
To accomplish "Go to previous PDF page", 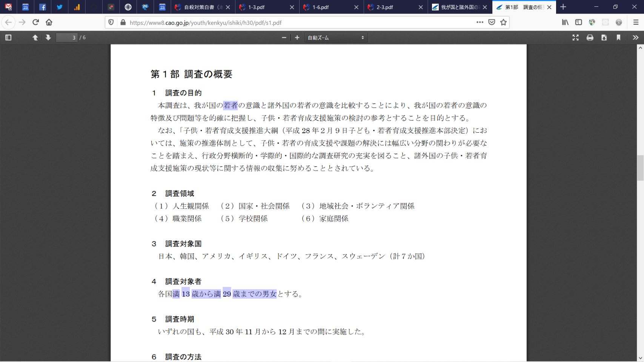I will 35,38.
